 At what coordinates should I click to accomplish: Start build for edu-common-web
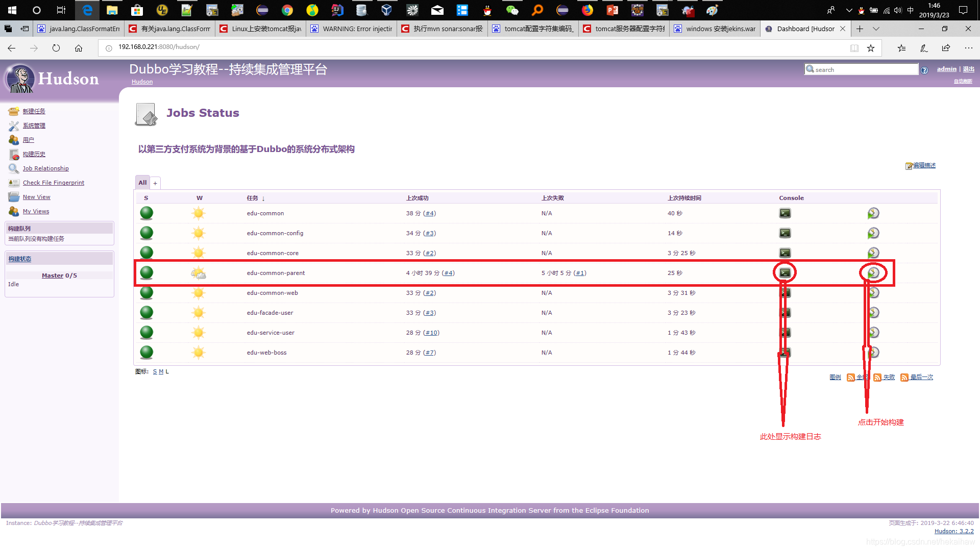click(x=874, y=293)
